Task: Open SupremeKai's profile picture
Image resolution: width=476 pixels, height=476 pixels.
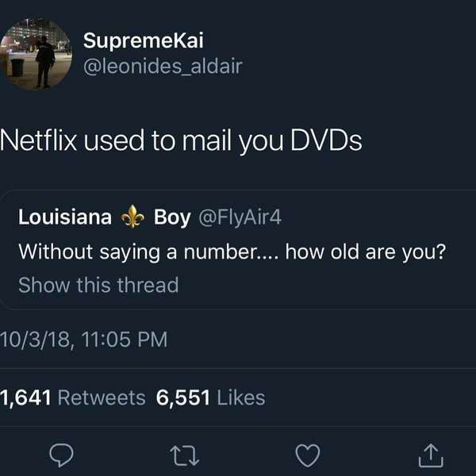Action: pos(36,54)
